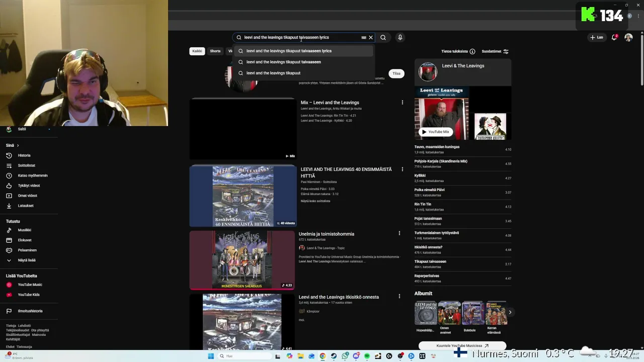Click the Luo create button
The width and height of the screenshot is (644, 362).
(597, 37)
